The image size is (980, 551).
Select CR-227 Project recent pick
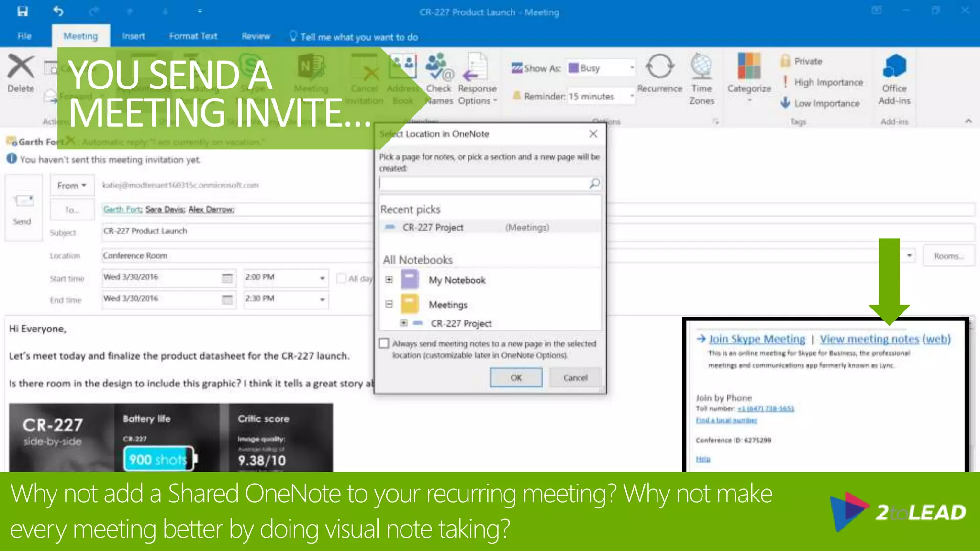[490, 227]
